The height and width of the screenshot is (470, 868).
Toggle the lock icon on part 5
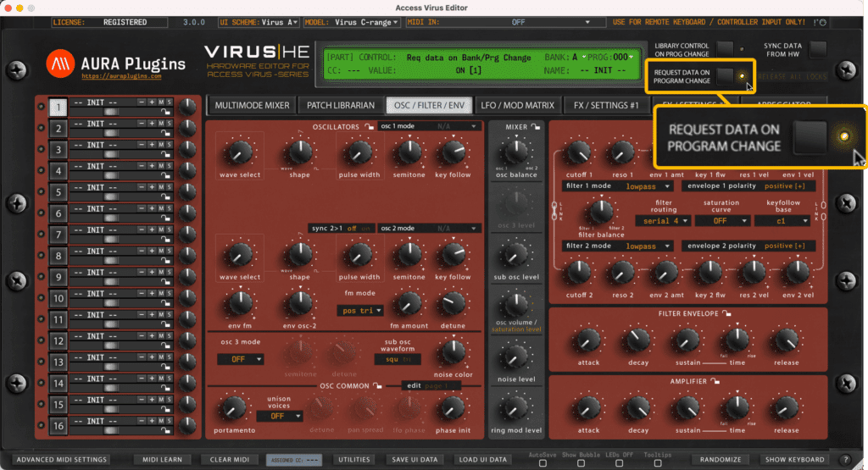click(165, 196)
